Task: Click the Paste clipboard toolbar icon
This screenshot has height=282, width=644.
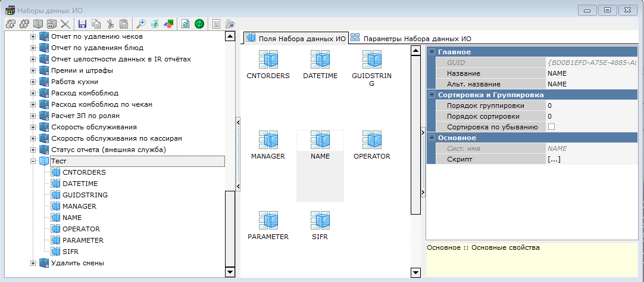Action: 124,24
